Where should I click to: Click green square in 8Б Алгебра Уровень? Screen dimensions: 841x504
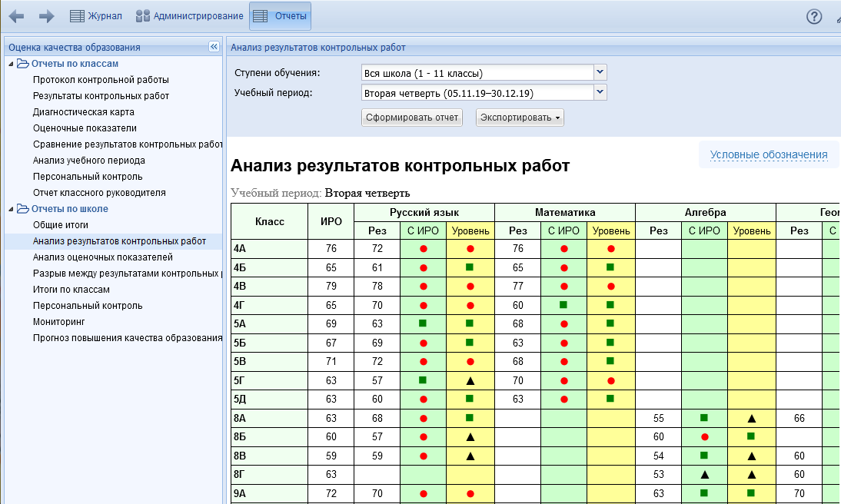[x=751, y=436]
